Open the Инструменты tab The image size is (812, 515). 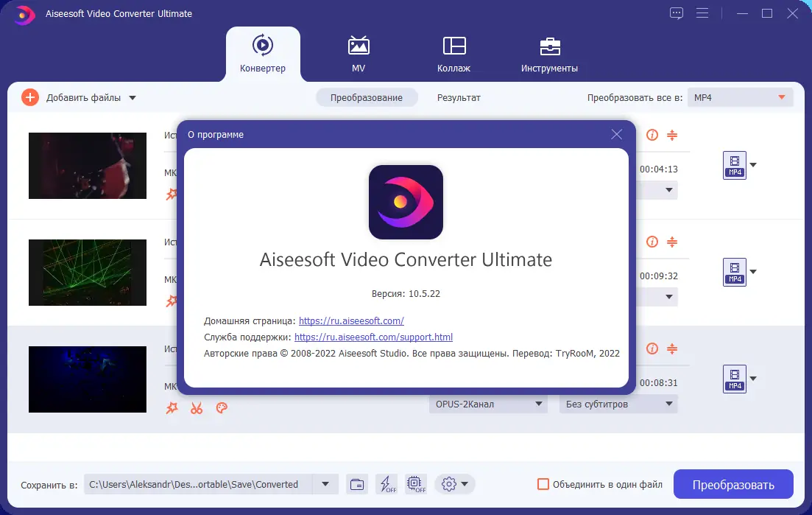click(x=549, y=55)
